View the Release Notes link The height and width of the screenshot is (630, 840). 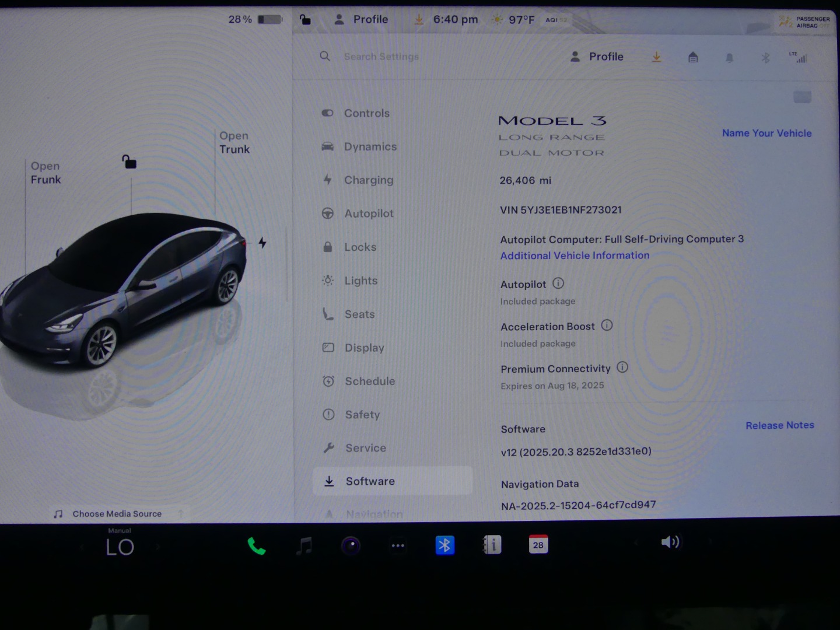(779, 425)
